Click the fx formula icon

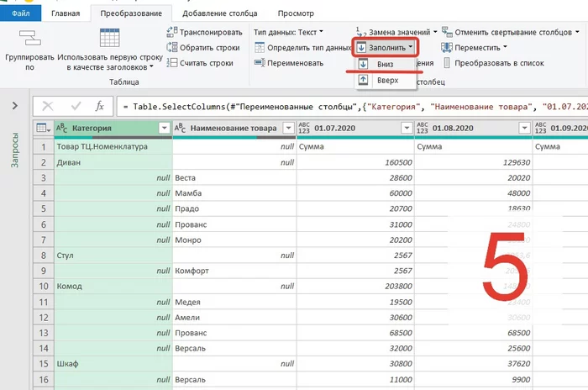(x=99, y=106)
